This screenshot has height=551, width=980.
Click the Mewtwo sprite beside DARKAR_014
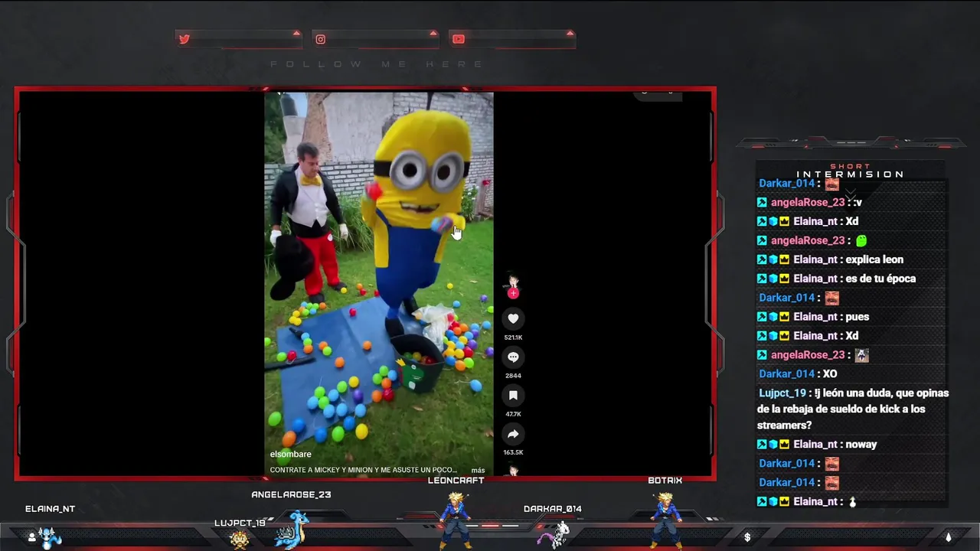click(555, 535)
